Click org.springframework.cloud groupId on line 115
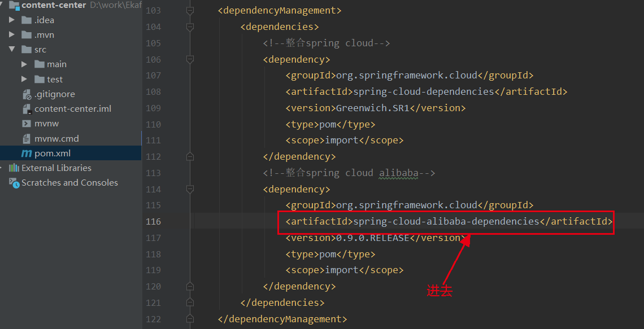This screenshot has width=644, height=329. point(407,205)
